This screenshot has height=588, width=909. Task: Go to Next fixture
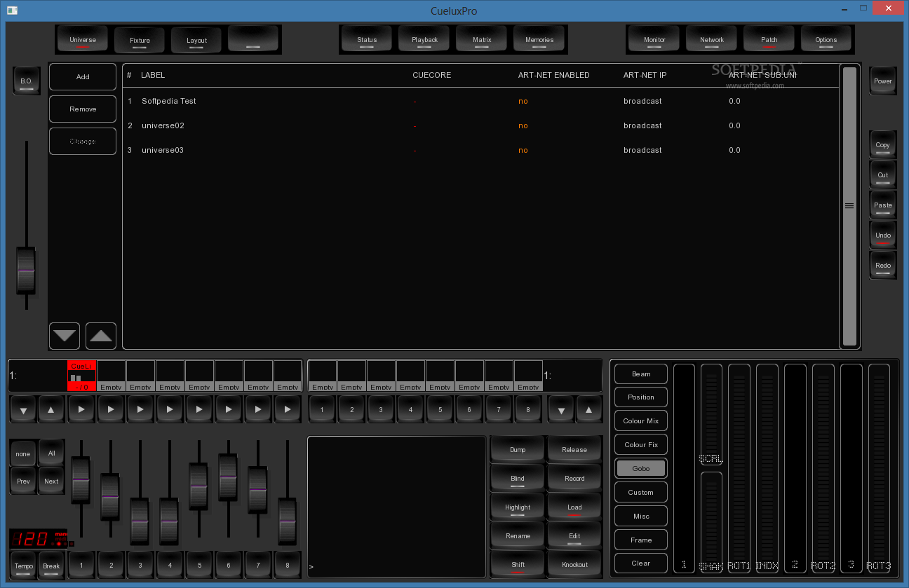[x=51, y=481]
